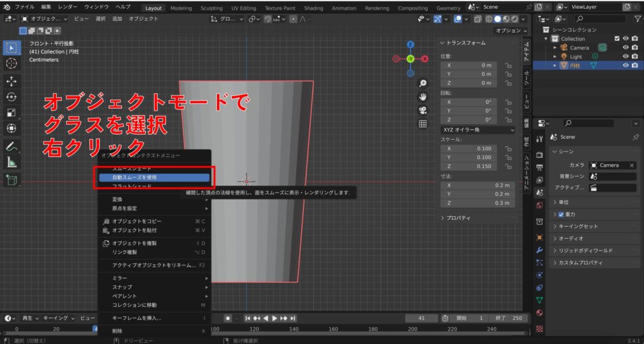644x344 pixels.
Task: Select the Scale tool in left toolbar
Action: pyautogui.click(x=11, y=113)
